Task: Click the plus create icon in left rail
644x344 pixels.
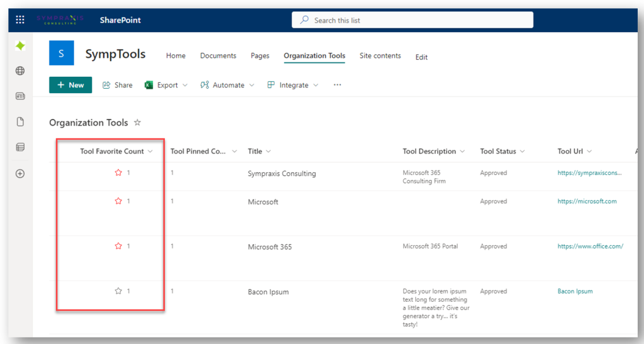Action: 20,174
